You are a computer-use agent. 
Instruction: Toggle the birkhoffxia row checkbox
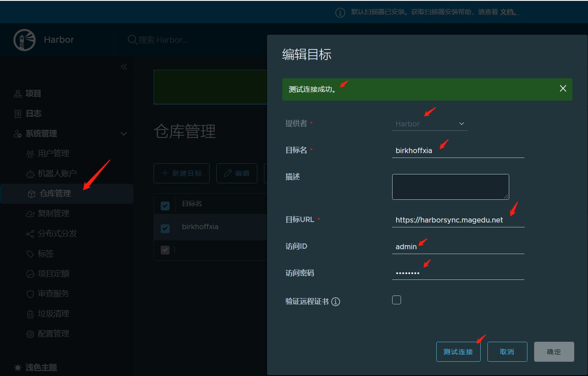165,229
